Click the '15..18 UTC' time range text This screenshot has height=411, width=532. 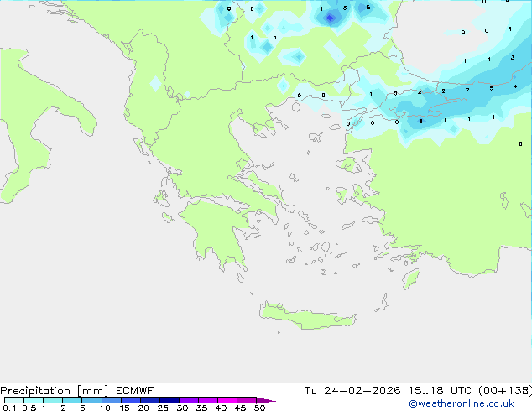tap(440, 391)
